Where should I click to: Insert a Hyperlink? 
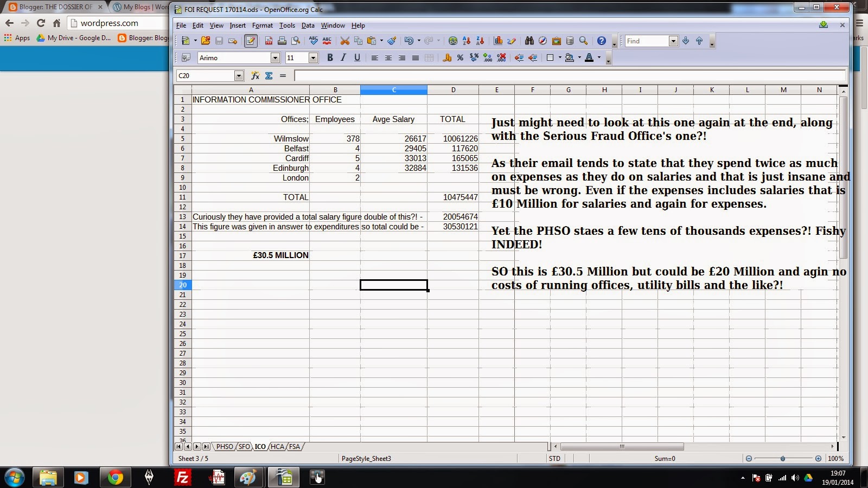453,41
